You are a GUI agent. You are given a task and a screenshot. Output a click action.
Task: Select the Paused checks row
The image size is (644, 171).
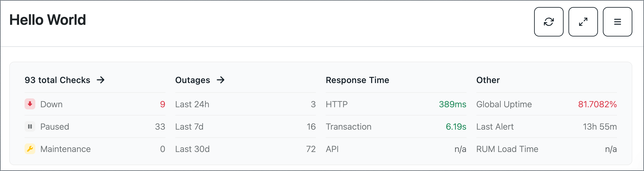click(95, 127)
